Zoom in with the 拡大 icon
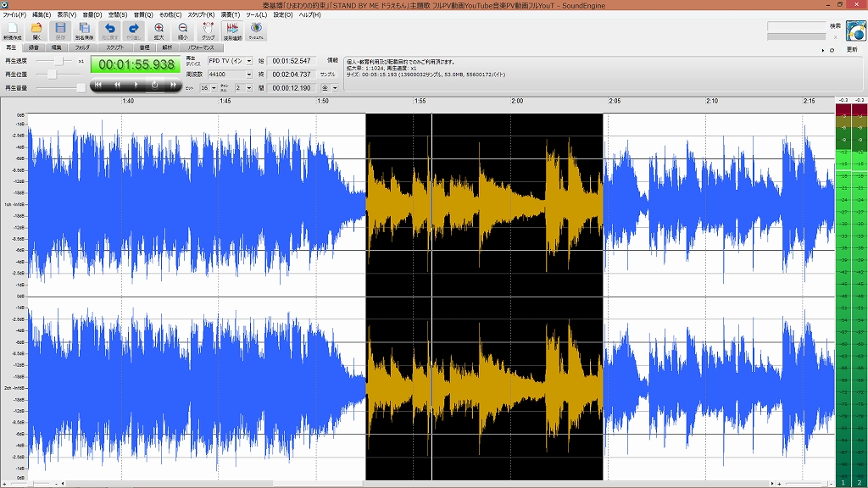Screen dimensions: 868x488 159,31
